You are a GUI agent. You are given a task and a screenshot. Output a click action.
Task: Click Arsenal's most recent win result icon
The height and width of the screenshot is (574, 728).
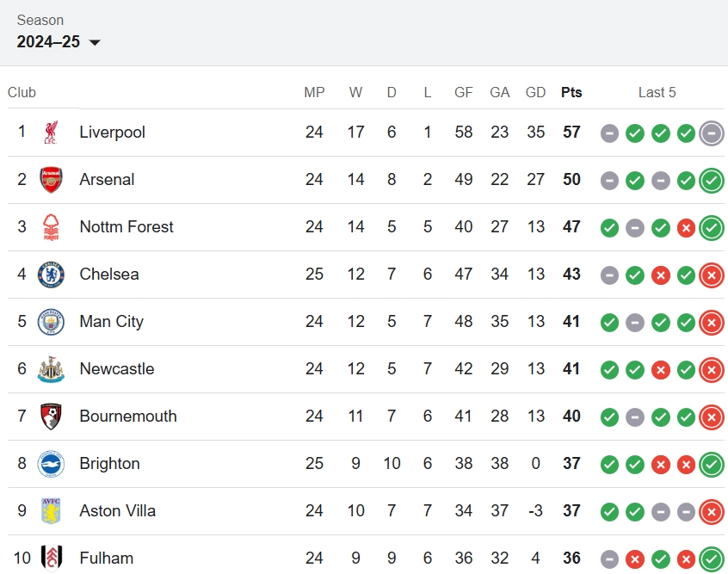click(x=712, y=181)
